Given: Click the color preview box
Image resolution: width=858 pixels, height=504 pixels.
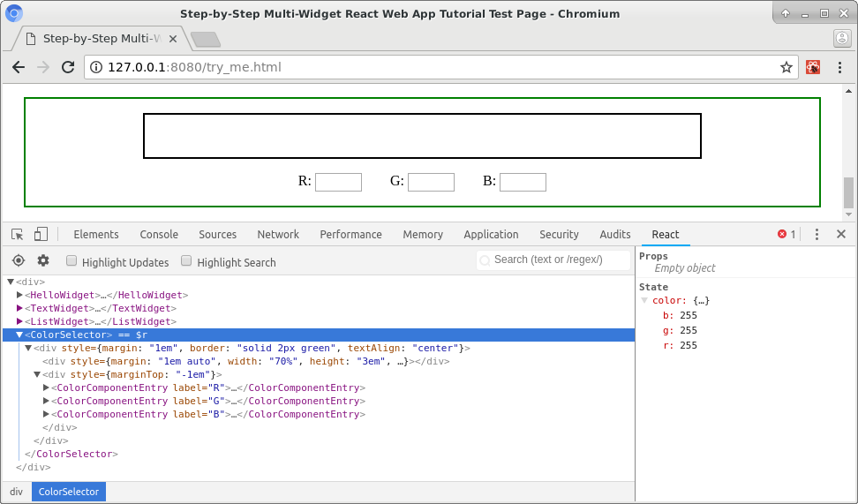Looking at the screenshot, I should pos(422,136).
